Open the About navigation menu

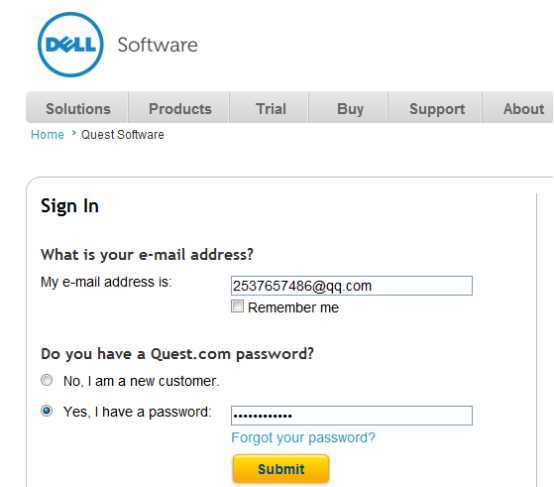pos(523,108)
